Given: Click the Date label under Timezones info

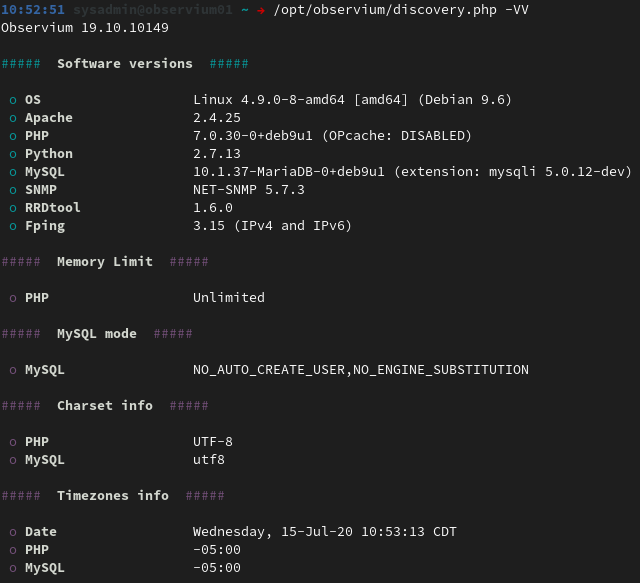Looking at the screenshot, I should 41,532.
